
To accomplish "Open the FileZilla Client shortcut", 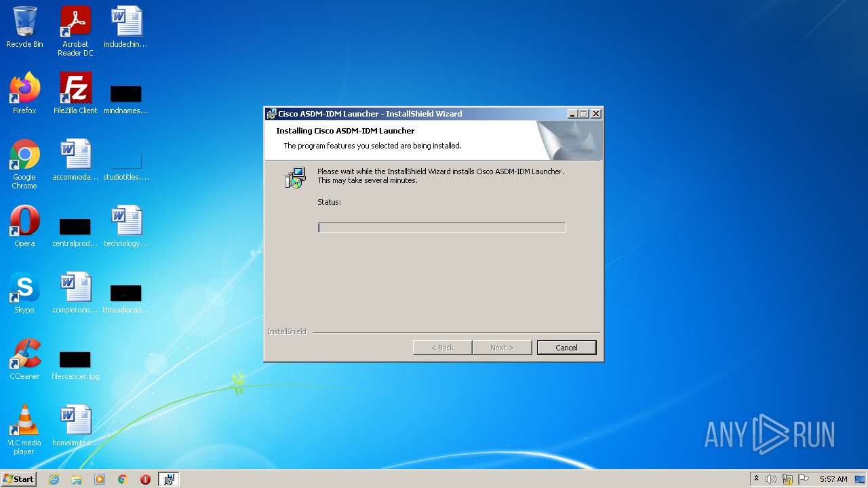I will pos(75,94).
